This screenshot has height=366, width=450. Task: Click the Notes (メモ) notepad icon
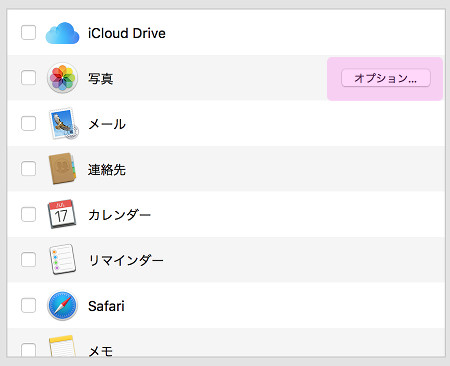[62, 346]
